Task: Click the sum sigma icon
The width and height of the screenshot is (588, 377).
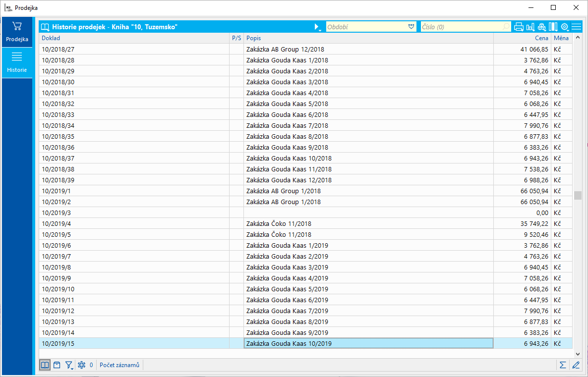Action: 563,365
